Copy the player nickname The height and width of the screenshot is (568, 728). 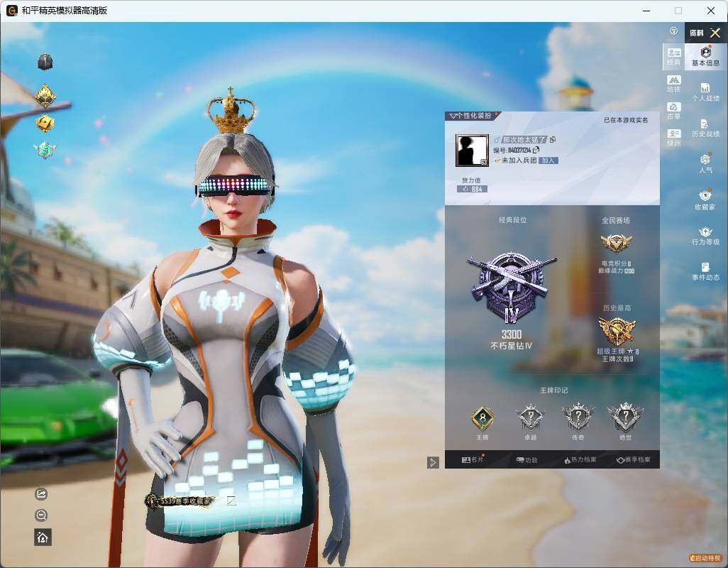(553, 139)
